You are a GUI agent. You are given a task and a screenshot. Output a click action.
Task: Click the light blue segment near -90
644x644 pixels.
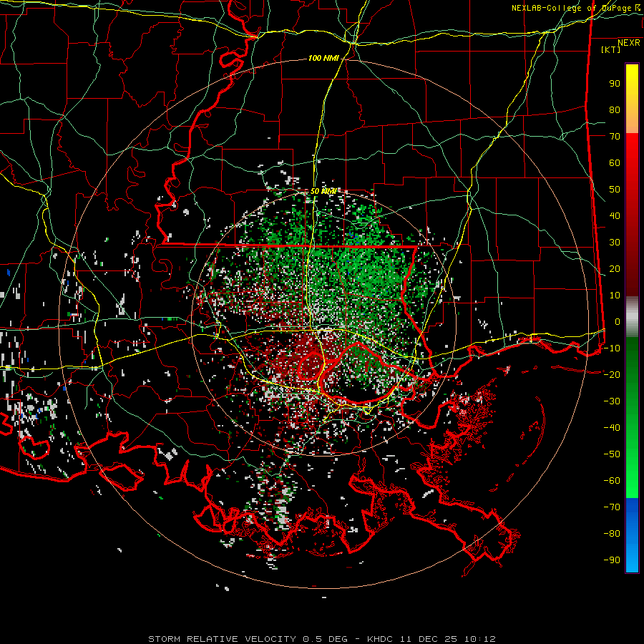(632, 559)
